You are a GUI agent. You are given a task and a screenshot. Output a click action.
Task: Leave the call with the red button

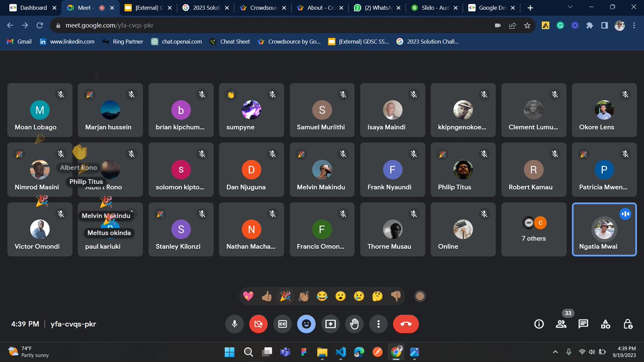click(x=406, y=324)
